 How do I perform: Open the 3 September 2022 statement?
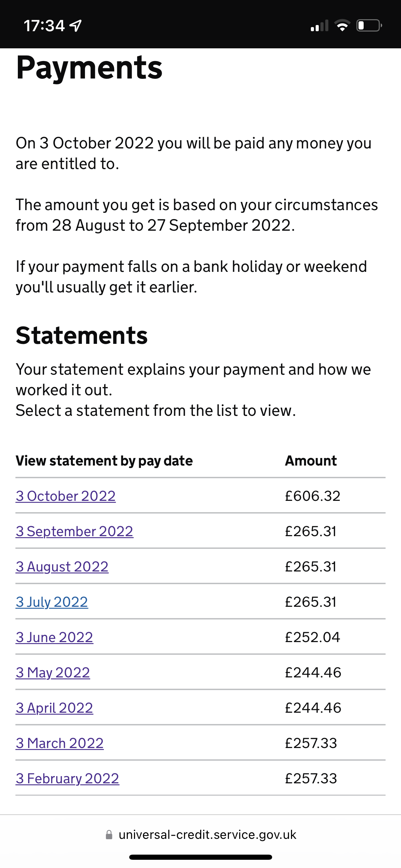click(74, 531)
